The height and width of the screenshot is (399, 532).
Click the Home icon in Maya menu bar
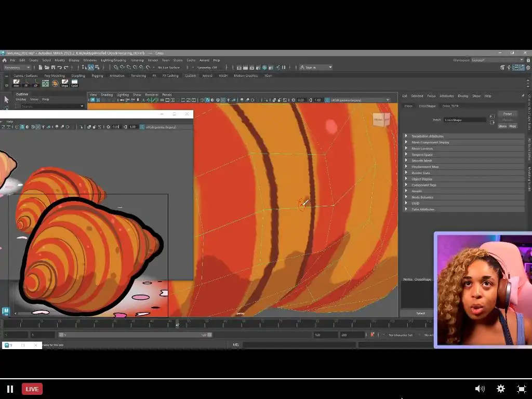4,60
